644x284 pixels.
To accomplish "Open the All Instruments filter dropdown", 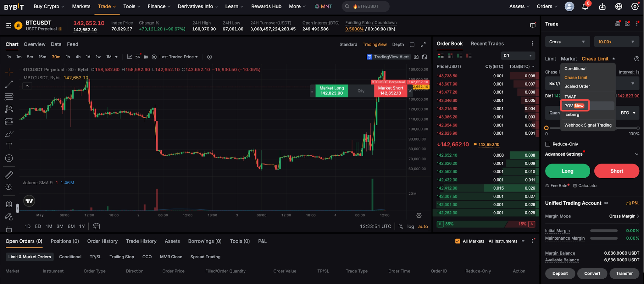I will pyautogui.click(x=507, y=241).
